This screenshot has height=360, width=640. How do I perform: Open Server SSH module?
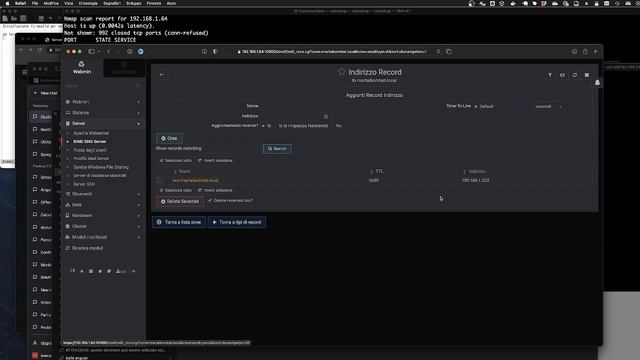(x=84, y=184)
